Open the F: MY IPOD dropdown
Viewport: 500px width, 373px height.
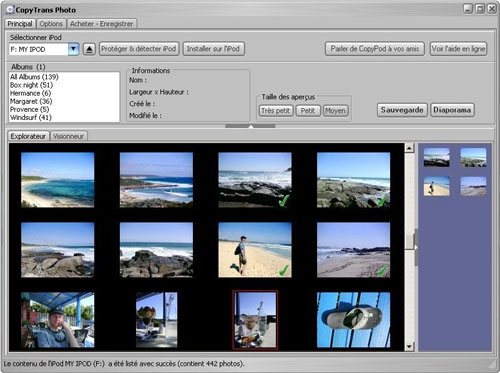(73, 49)
